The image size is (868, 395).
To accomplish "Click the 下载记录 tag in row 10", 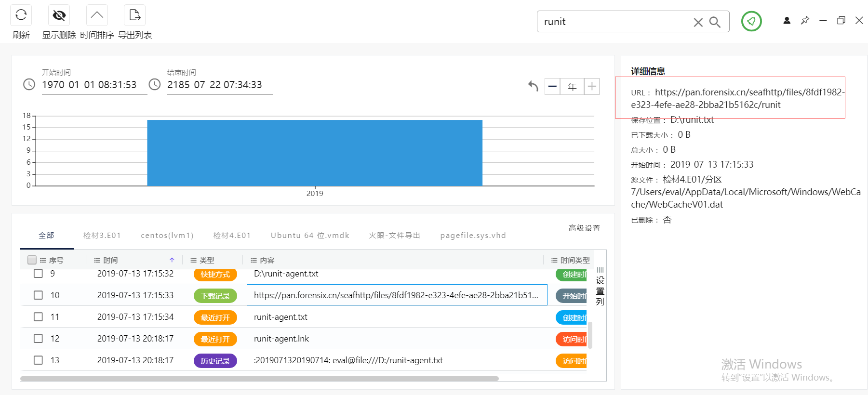I will pyautogui.click(x=215, y=296).
